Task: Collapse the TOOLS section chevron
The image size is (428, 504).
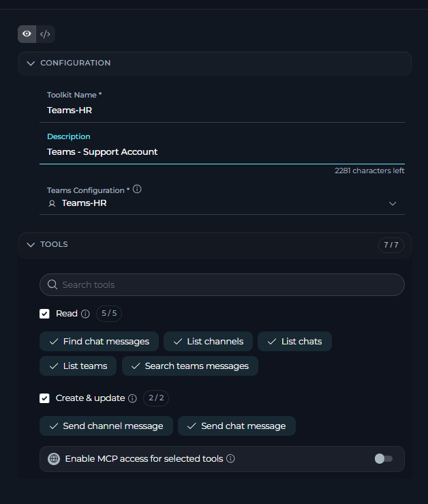Action: [x=31, y=245]
